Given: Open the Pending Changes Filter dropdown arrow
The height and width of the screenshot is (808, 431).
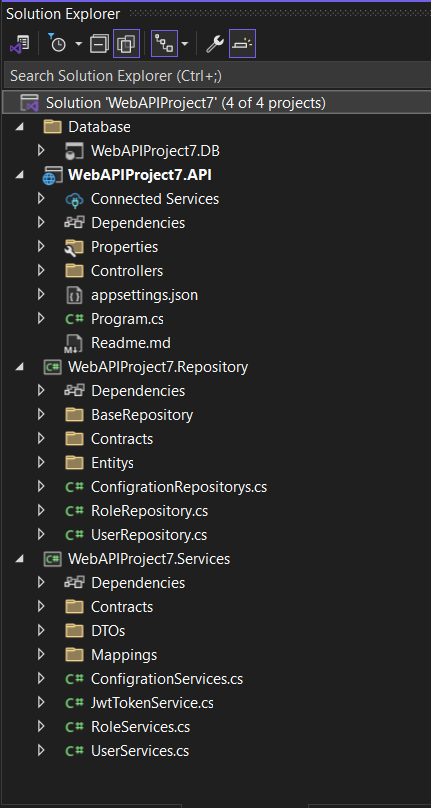Looking at the screenshot, I should (78, 44).
